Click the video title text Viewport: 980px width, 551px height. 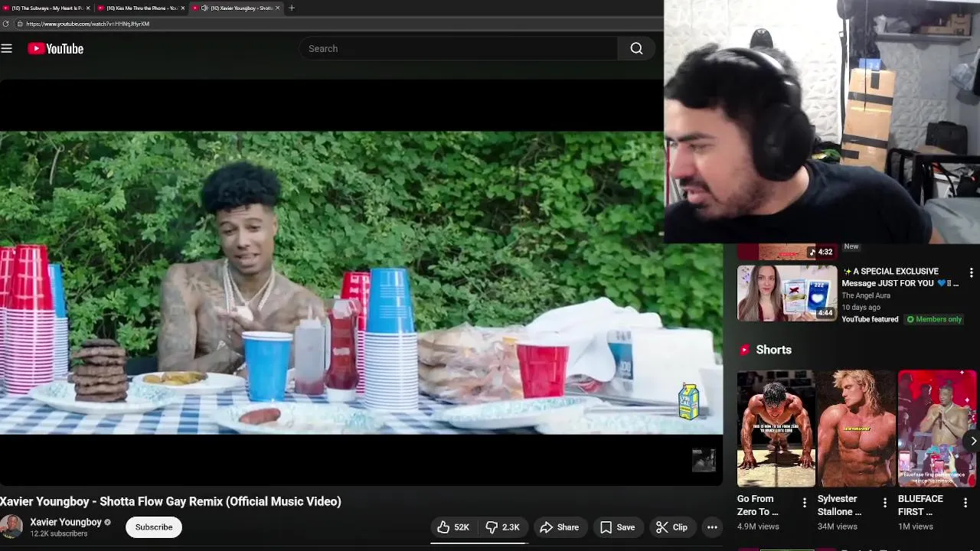(171, 501)
